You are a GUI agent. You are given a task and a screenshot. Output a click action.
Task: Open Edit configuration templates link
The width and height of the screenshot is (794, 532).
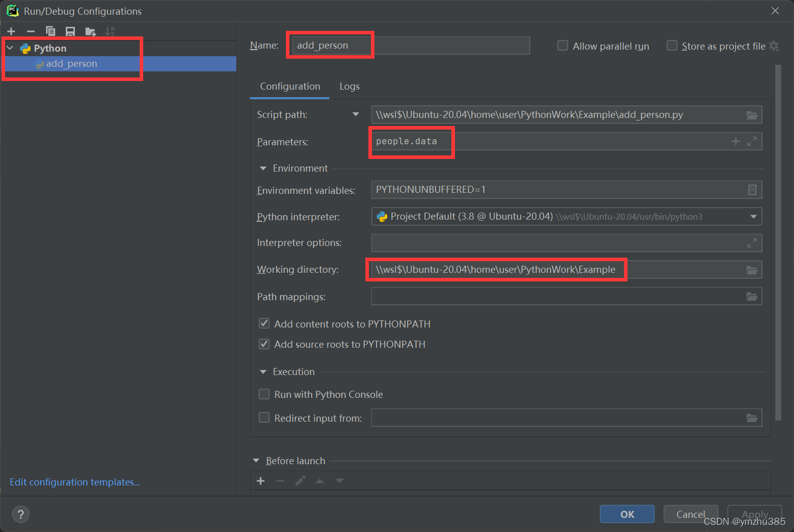(75, 482)
